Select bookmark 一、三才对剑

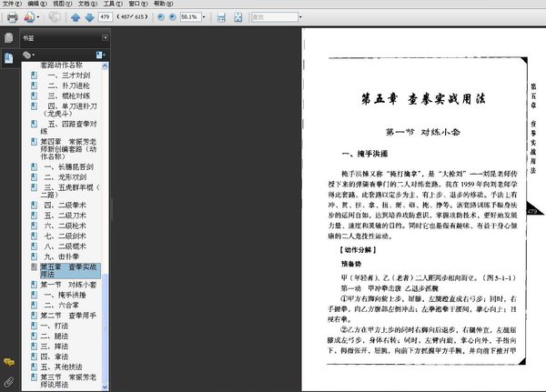tap(69, 75)
